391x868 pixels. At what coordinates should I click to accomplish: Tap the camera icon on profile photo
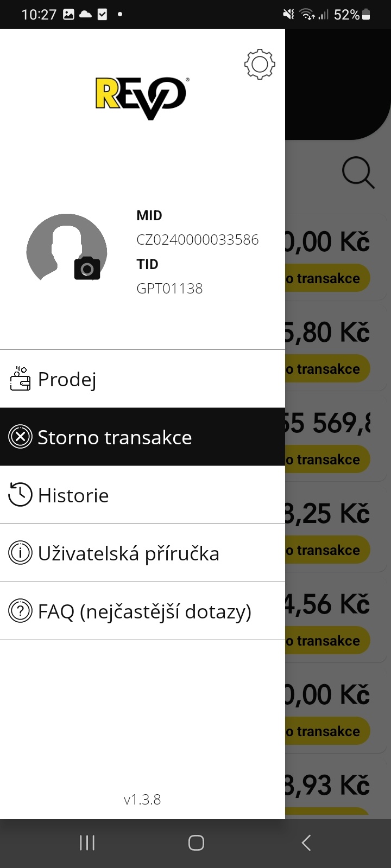[87, 268]
